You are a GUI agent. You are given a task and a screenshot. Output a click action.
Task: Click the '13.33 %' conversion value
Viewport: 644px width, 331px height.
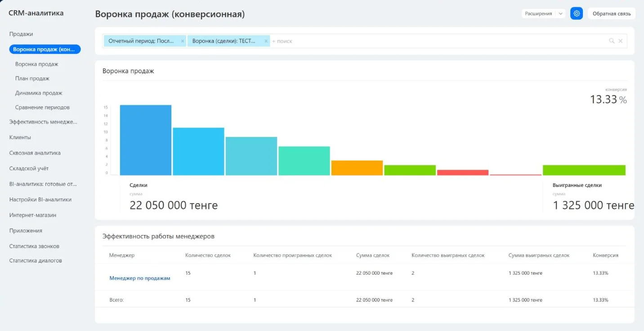point(608,100)
